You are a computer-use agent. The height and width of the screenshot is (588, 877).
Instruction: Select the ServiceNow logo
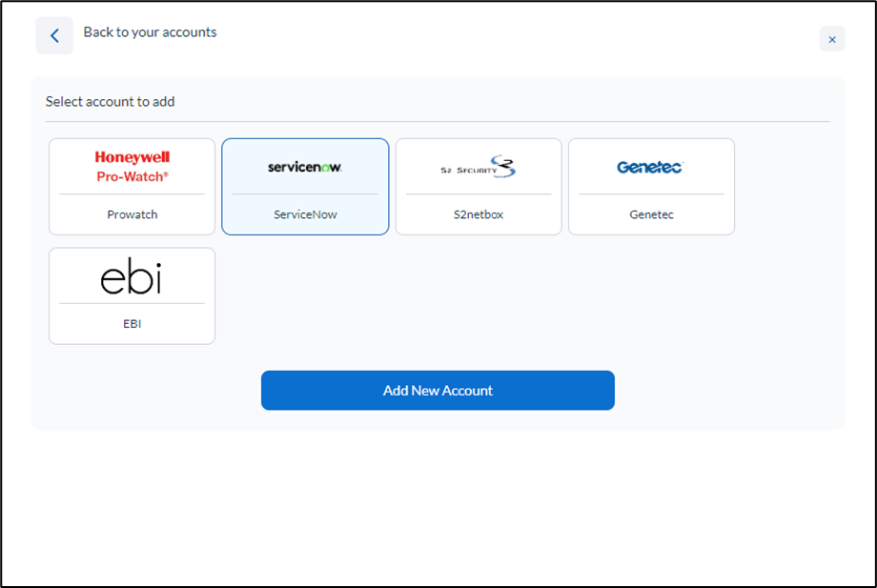tap(305, 167)
